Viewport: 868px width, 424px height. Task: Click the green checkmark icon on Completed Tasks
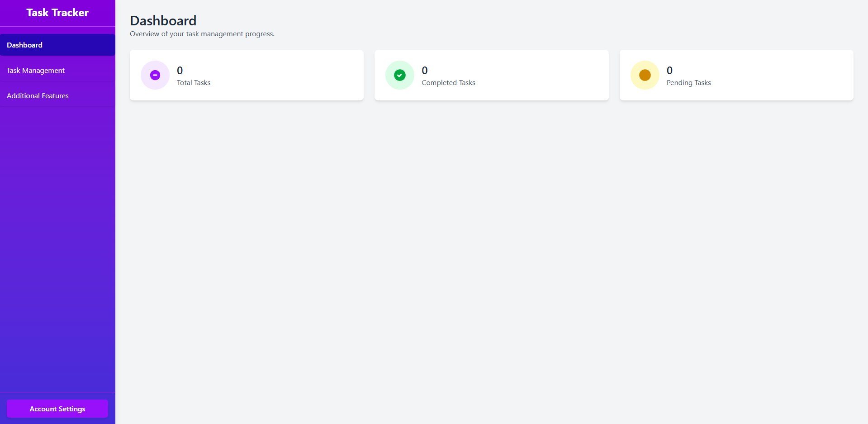pyautogui.click(x=400, y=75)
